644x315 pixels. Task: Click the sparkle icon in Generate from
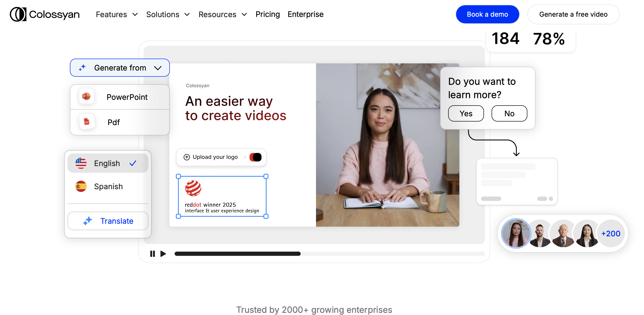[82, 68]
